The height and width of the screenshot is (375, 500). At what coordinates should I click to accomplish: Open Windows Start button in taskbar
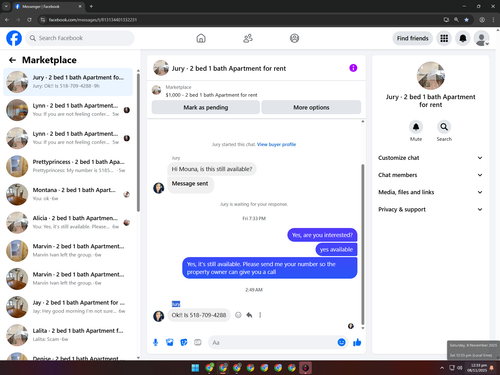[195, 368]
